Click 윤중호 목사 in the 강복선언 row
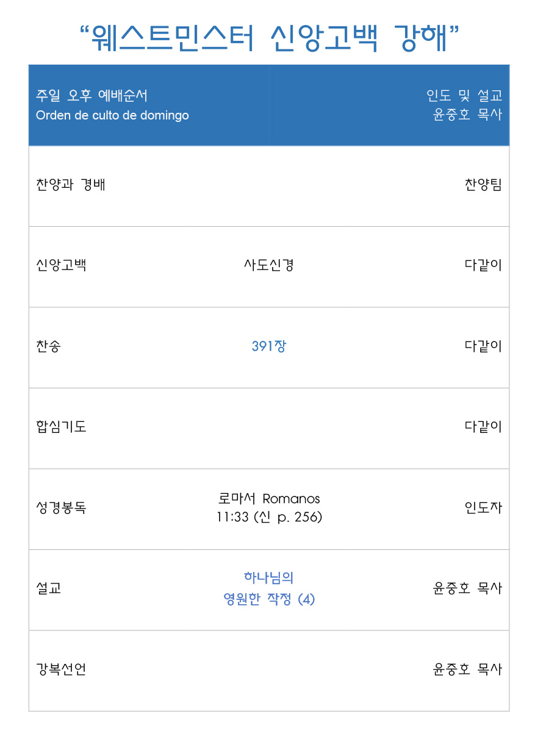 tap(467, 669)
